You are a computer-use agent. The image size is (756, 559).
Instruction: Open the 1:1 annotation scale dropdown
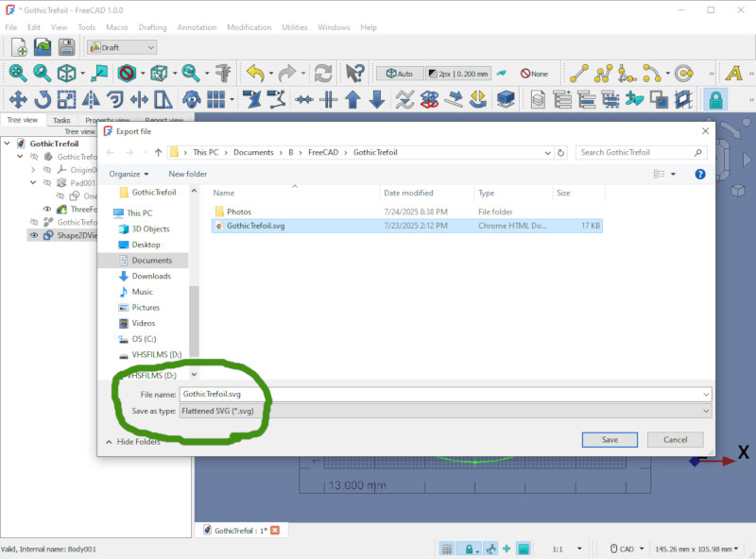(x=567, y=549)
